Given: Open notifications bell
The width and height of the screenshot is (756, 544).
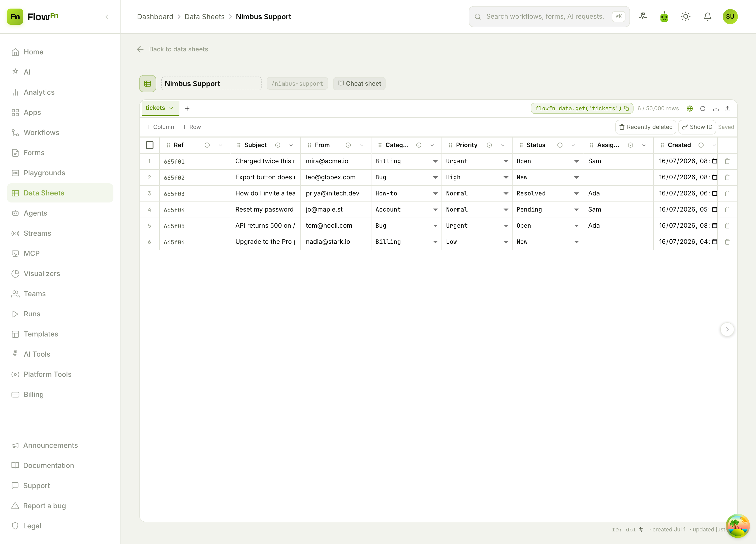Looking at the screenshot, I should (708, 16).
